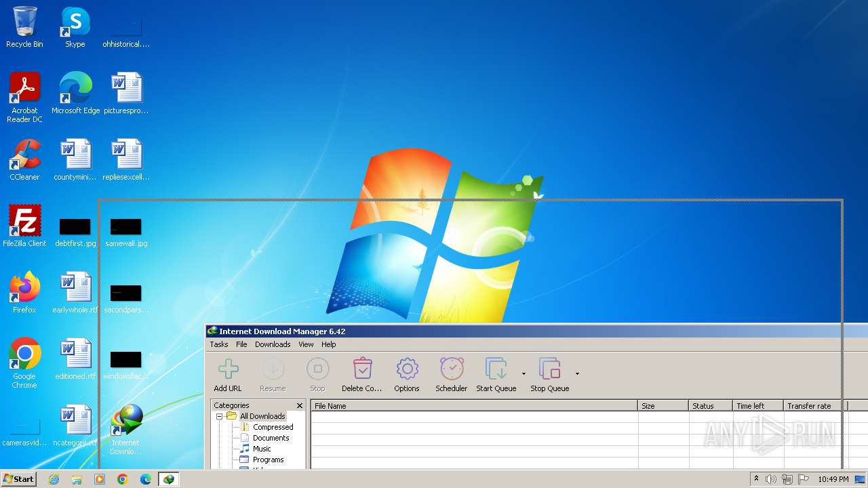Select debtfirst.jpg image file
Screen dimensions: 868x488
pyautogui.click(x=75, y=232)
